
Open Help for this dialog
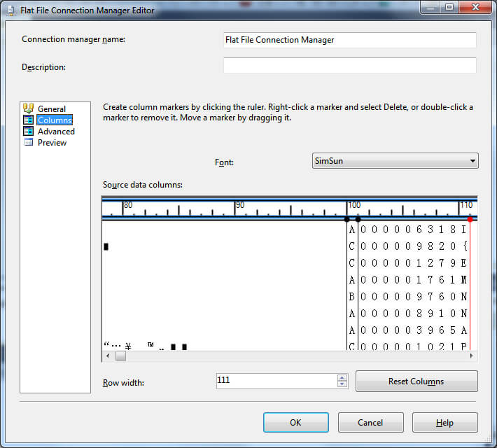tap(444, 422)
